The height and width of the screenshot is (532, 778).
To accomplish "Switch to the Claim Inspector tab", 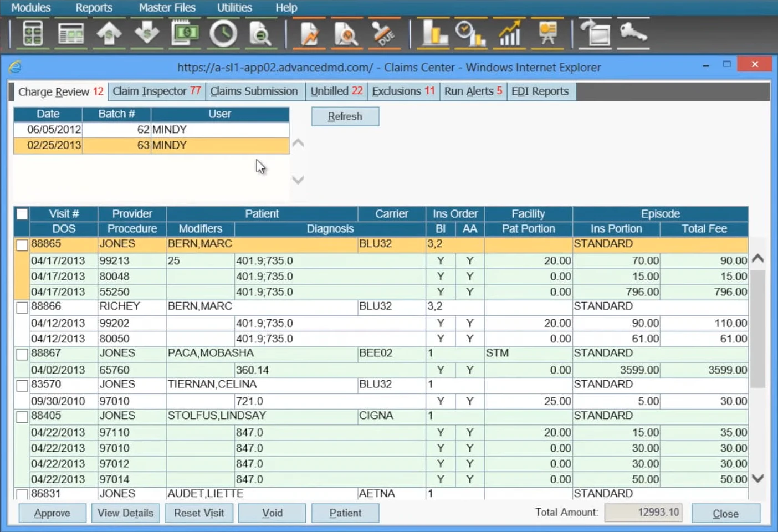I will click(156, 91).
